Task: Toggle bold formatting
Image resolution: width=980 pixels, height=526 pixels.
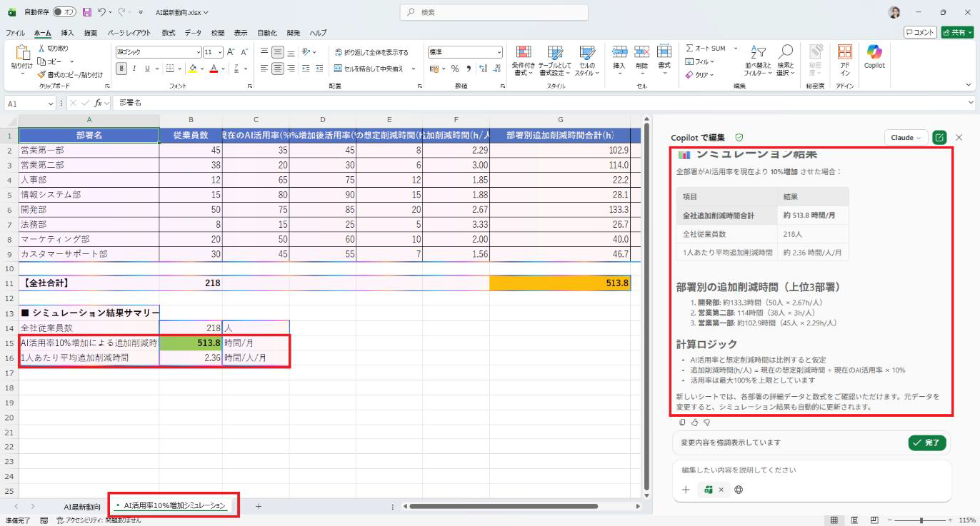Action: click(x=121, y=69)
